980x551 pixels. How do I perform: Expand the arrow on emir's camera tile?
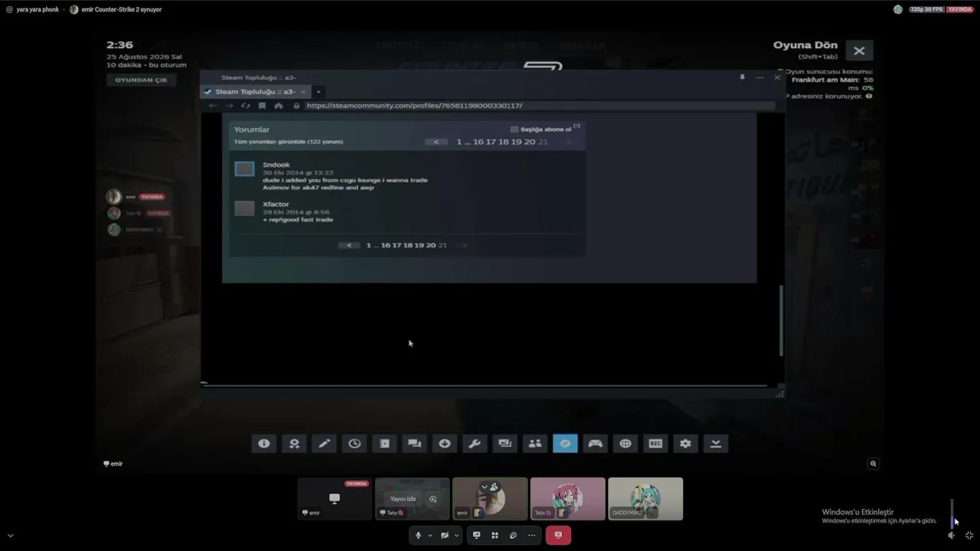(x=484, y=487)
